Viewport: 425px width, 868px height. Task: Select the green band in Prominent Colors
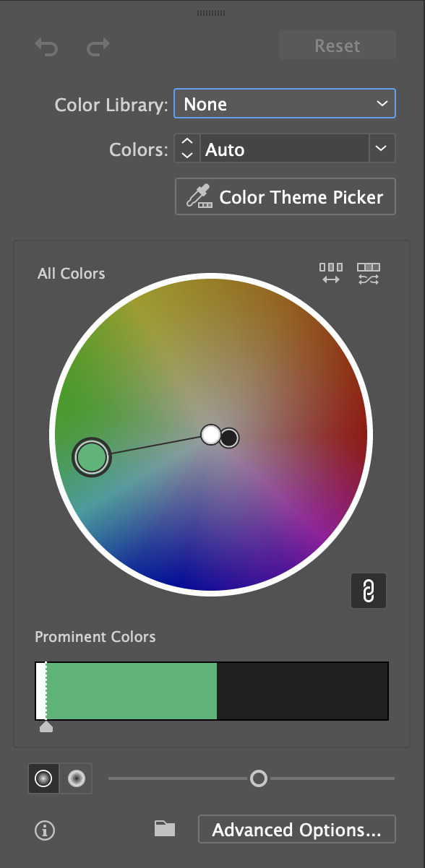[x=132, y=690]
